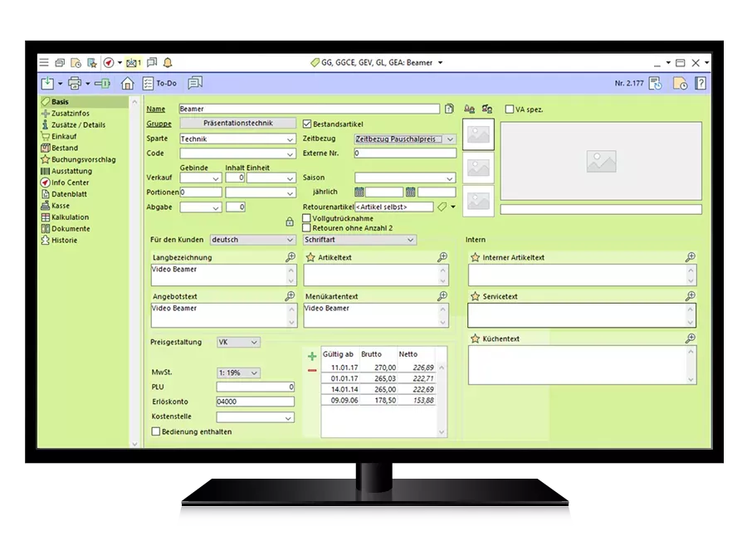Uncheck the Bestandsartikel checkbox

(x=307, y=124)
